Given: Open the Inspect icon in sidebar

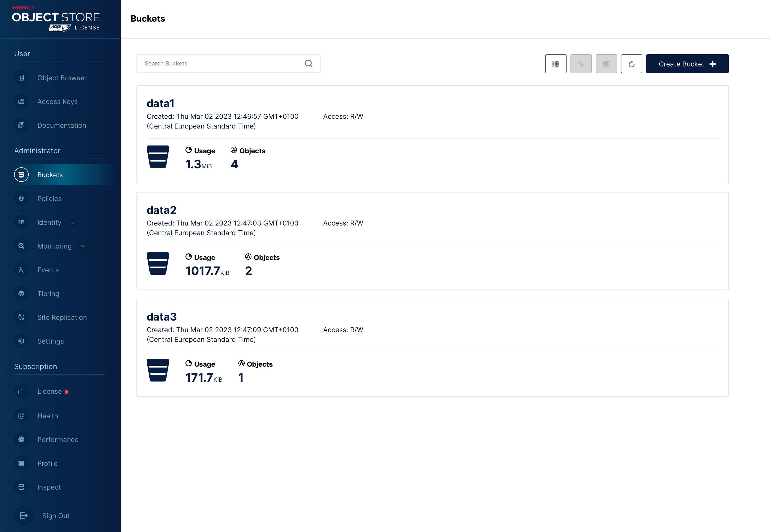Looking at the screenshot, I should (21, 487).
